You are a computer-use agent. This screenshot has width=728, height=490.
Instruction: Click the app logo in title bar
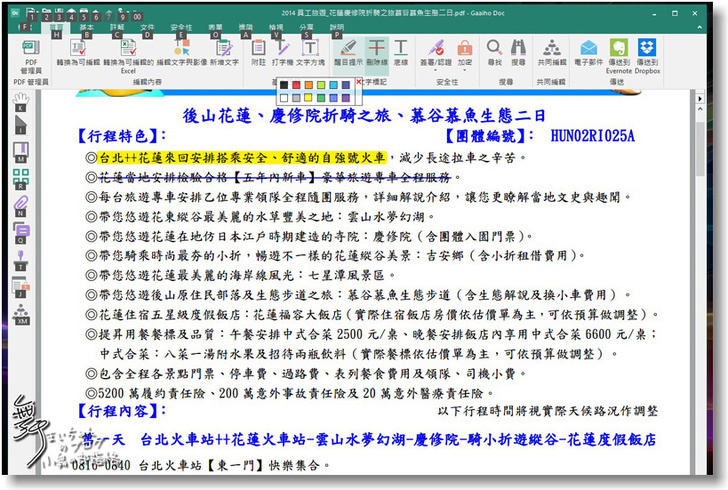[x=15, y=13]
